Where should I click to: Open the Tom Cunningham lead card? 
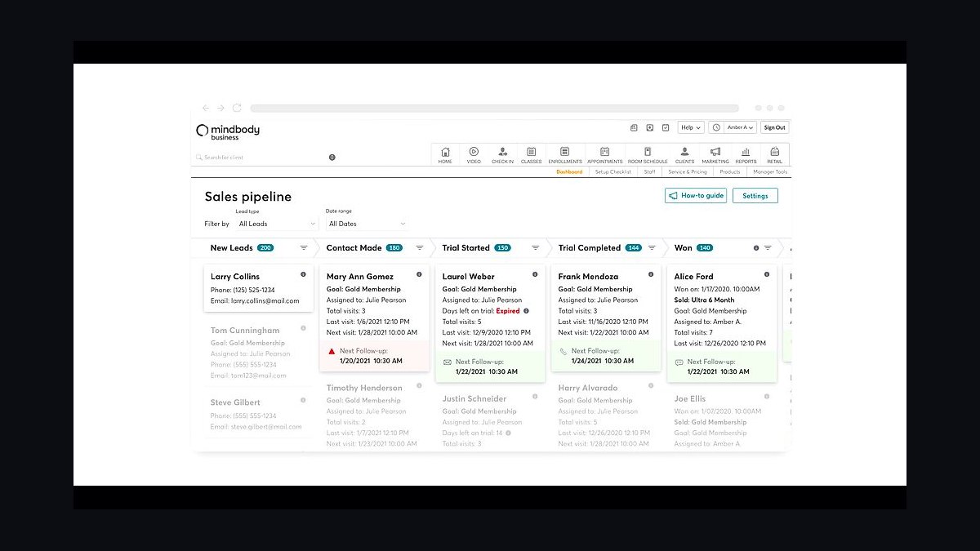[257, 353]
